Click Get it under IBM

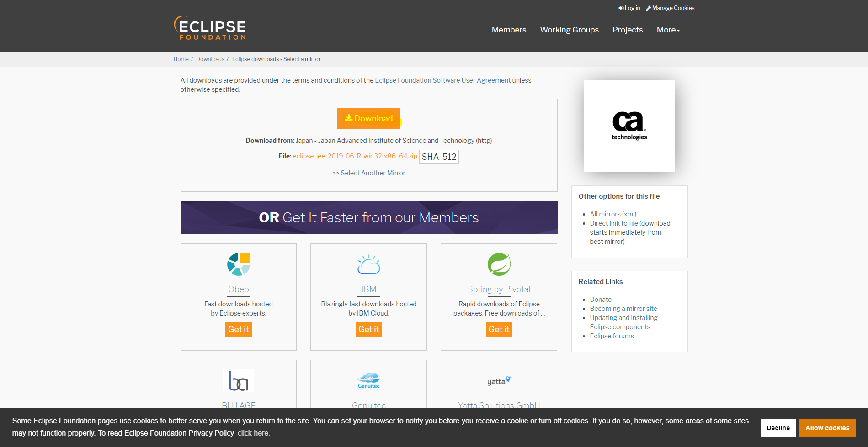click(x=369, y=330)
